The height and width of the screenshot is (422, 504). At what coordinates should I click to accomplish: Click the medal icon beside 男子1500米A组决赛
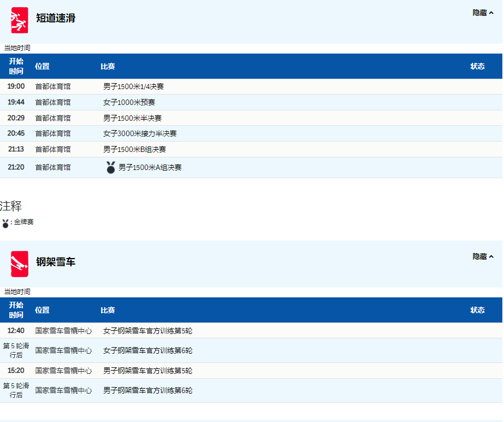point(111,168)
